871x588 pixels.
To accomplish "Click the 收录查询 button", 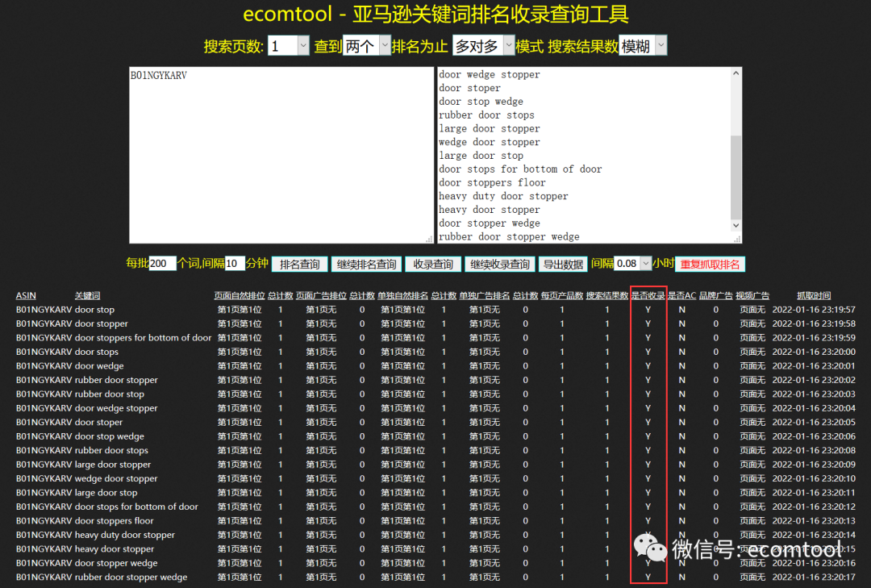I will click(433, 265).
